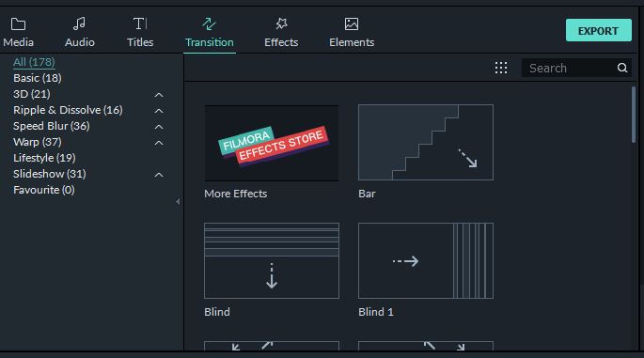Select the Speed Blur (36) category
The width and height of the screenshot is (644, 358).
[x=52, y=126]
